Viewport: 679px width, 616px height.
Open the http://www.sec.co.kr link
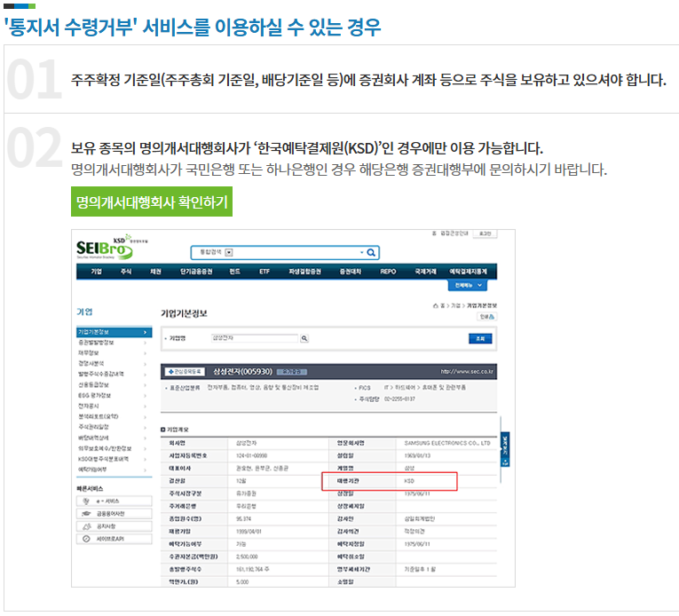point(467,371)
